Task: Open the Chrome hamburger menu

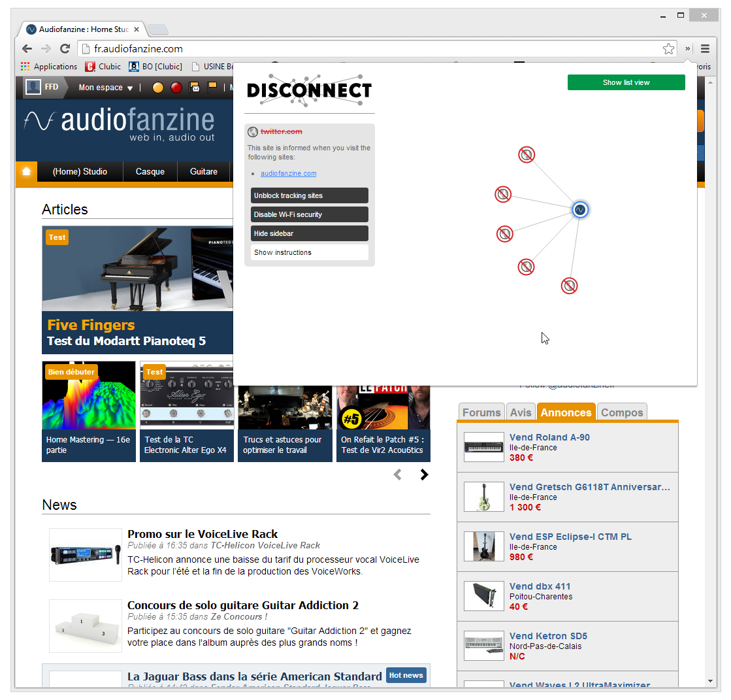Action: tap(705, 48)
